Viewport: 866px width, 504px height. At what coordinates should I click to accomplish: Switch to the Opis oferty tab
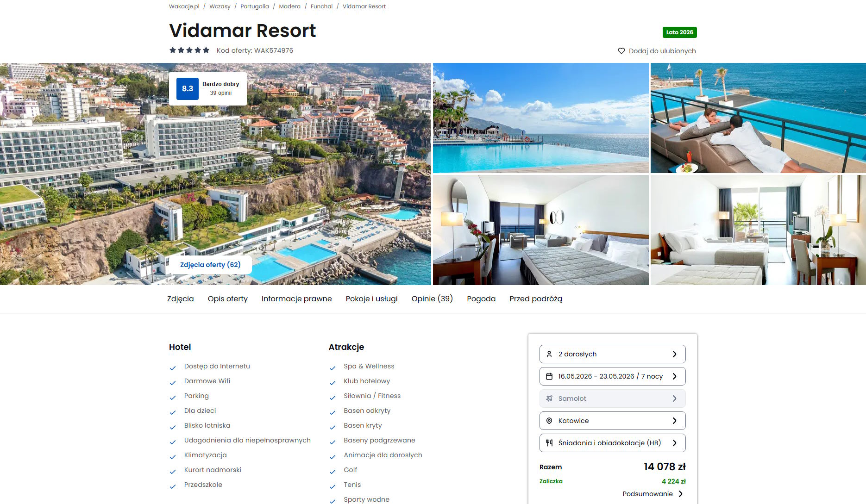pos(228,299)
